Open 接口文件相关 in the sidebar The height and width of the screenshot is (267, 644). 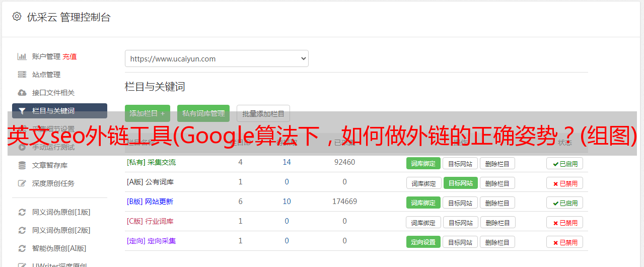coord(53,93)
